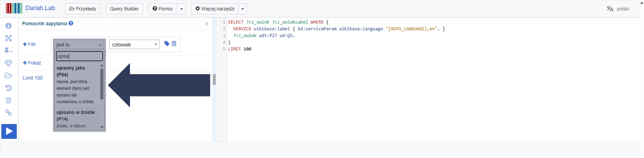Click the property search input field
This screenshot has height=158, width=644.
pyautogui.click(x=79, y=56)
